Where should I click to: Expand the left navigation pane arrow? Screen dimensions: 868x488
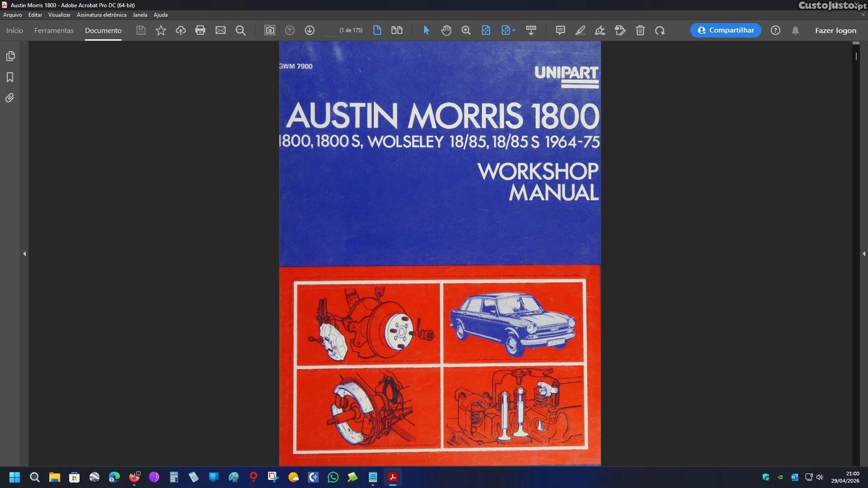(x=24, y=254)
